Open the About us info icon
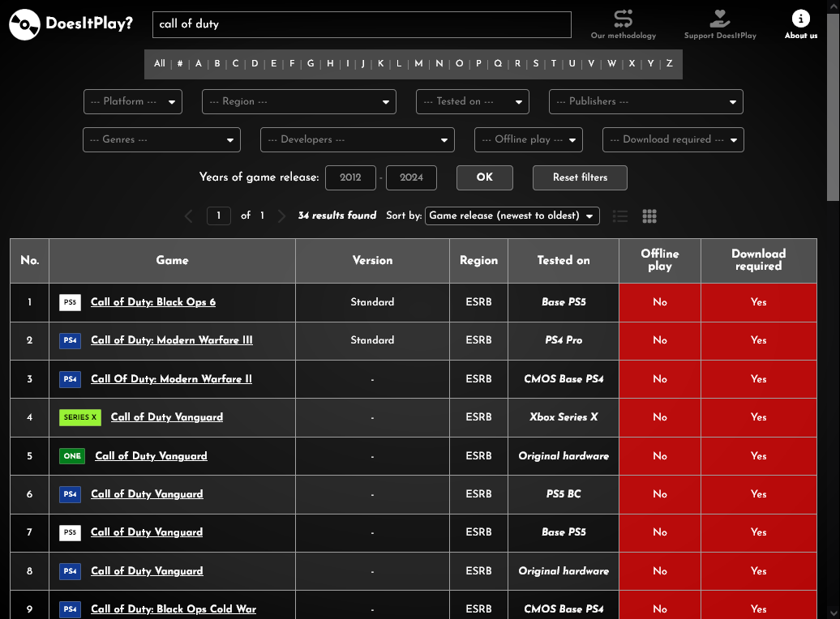 801,18
